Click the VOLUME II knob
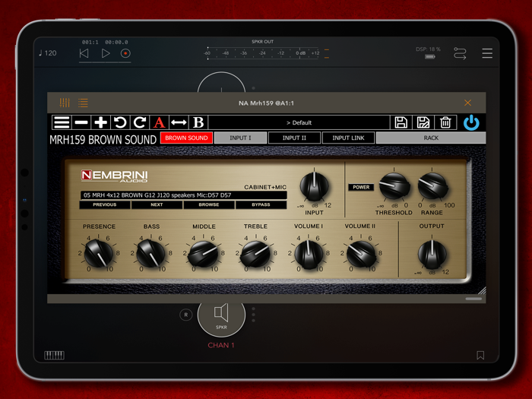Screen dimensions: 532x399 pyautogui.click(x=361, y=254)
